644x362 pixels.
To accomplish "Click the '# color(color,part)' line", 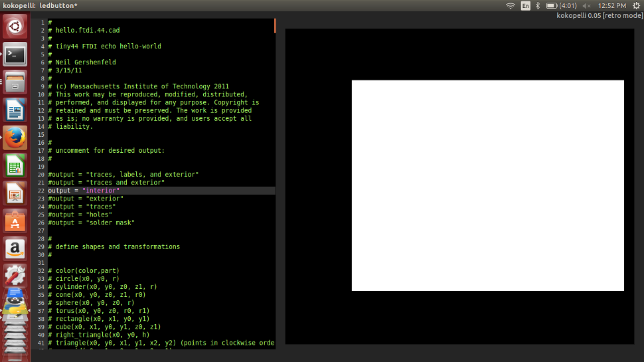I will point(84,271).
